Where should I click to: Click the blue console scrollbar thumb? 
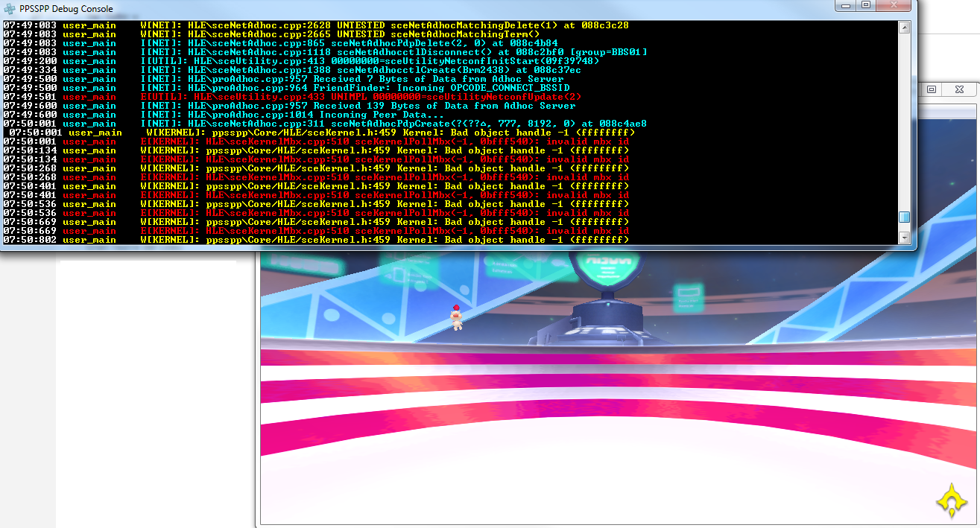(904, 217)
